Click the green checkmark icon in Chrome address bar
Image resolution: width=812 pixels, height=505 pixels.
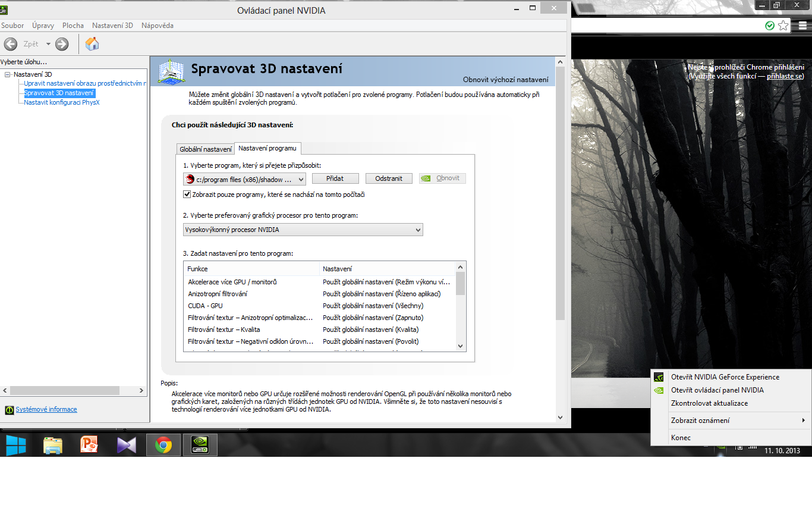click(770, 26)
